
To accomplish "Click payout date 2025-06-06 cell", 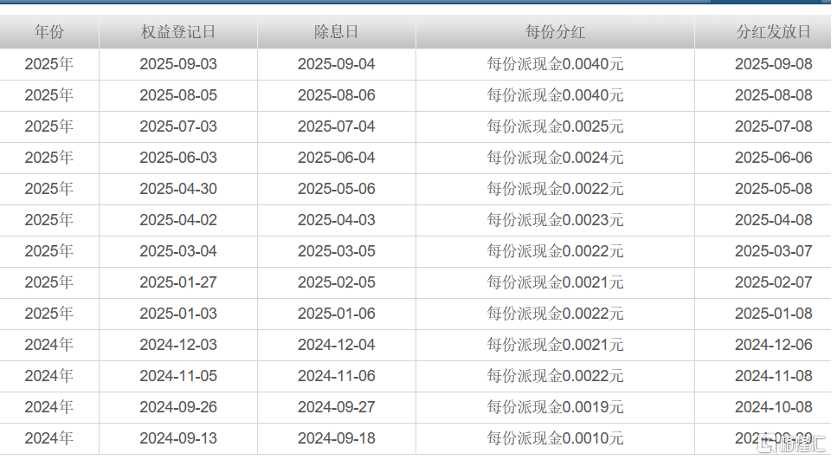I will pyautogui.click(x=773, y=157).
